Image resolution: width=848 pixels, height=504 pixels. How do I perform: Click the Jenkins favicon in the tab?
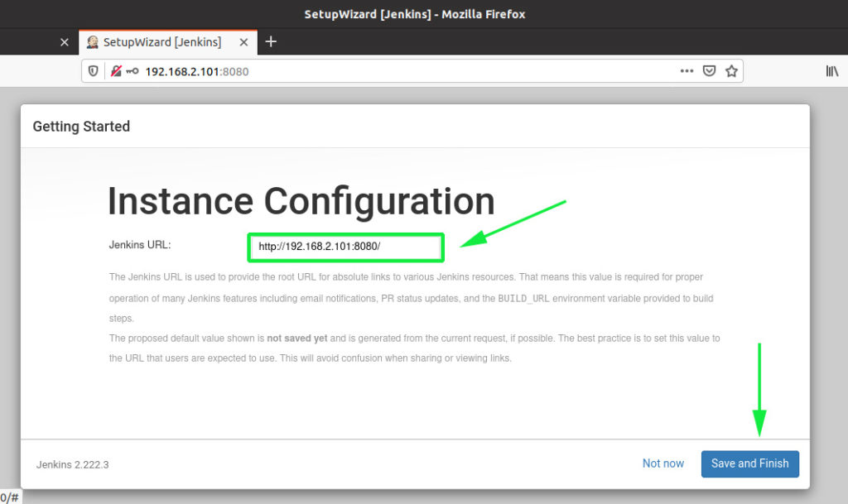point(93,42)
